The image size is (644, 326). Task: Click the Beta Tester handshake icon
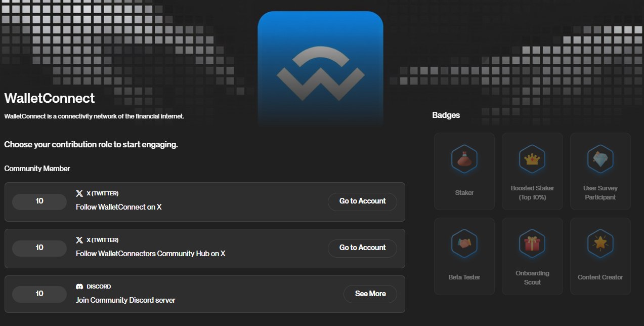(464, 244)
